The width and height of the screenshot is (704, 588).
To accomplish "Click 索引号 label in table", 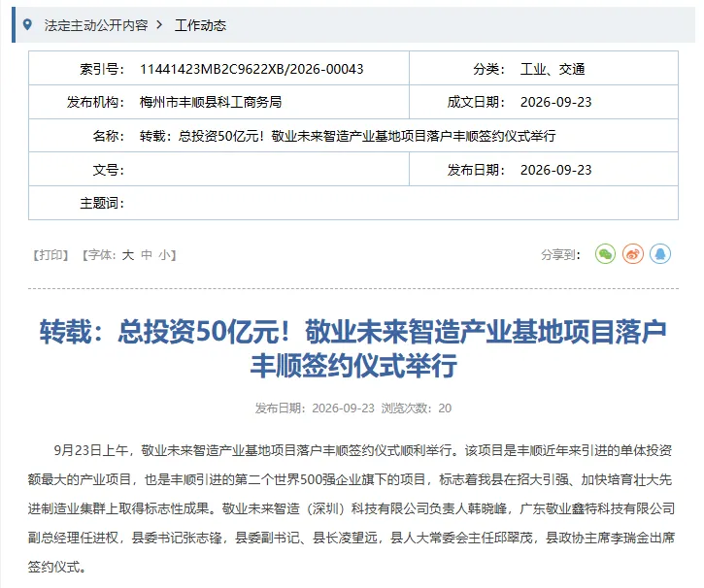I will 101,69.
